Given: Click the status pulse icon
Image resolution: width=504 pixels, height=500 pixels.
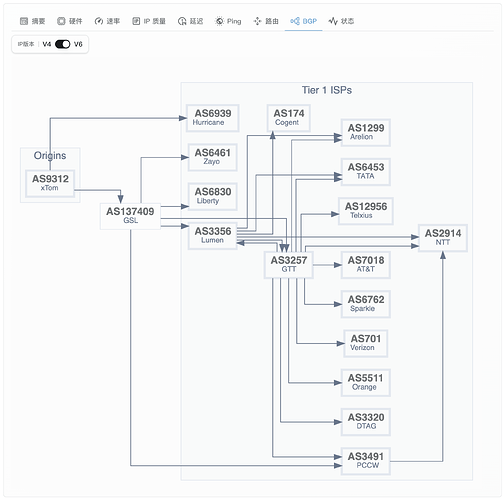Looking at the screenshot, I should tap(333, 21).
